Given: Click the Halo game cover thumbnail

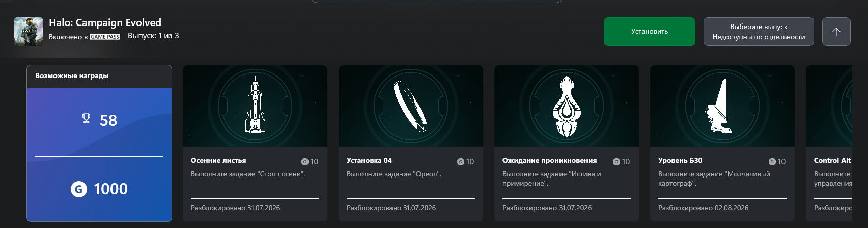Looking at the screenshot, I should point(29,32).
